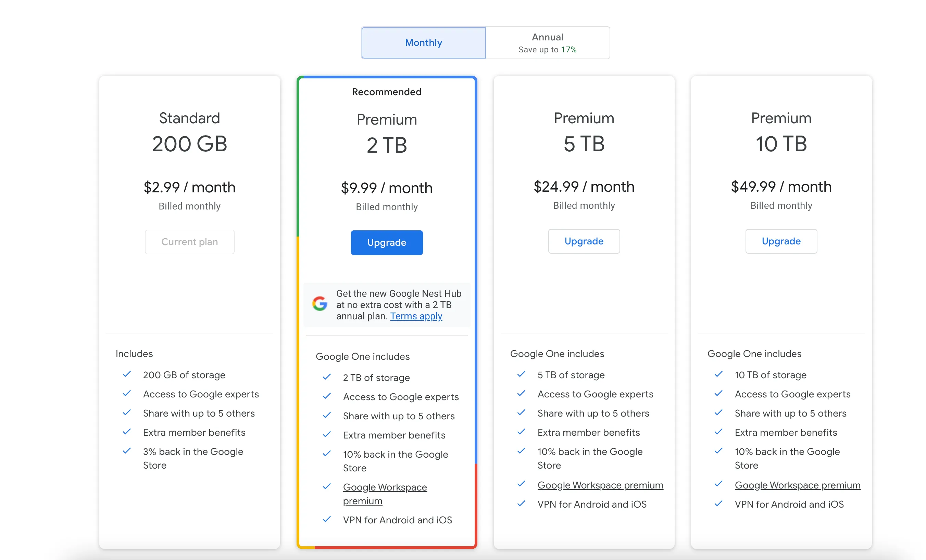Click the Premium 2 TB heading
The image size is (926, 560).
pyautogui.click(x=387, y=134)
